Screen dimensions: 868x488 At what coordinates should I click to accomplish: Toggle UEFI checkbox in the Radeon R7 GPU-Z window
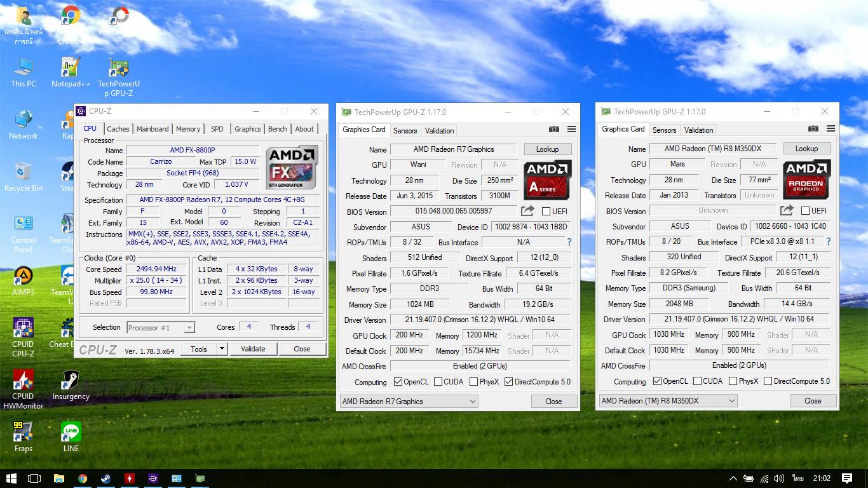546,211
